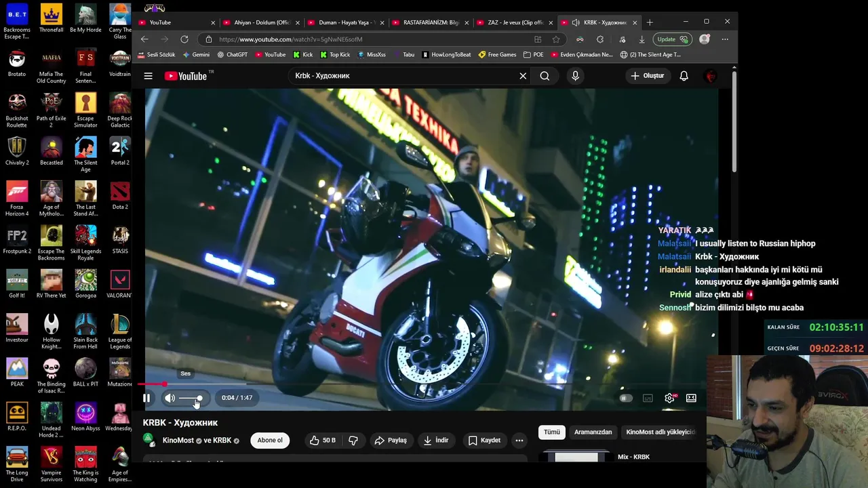Open the Mix - KRBK playlist thumbnail

[x=576, y=457]
